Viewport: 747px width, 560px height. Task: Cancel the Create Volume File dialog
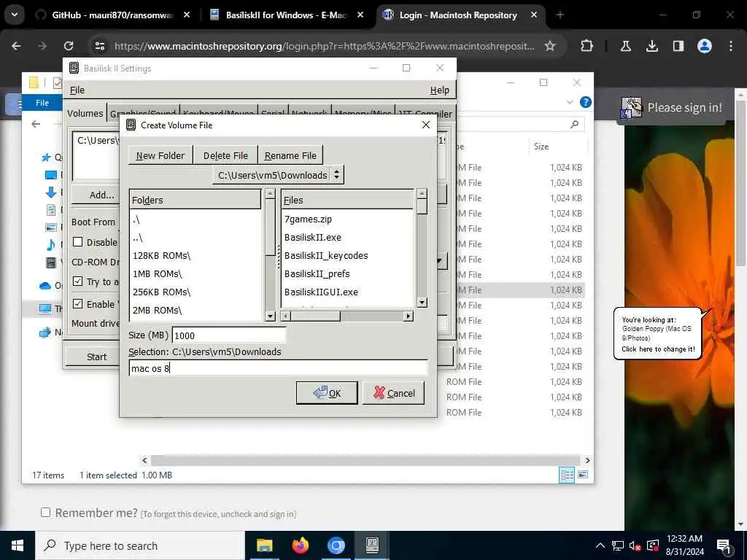click(x=393, y=393)
